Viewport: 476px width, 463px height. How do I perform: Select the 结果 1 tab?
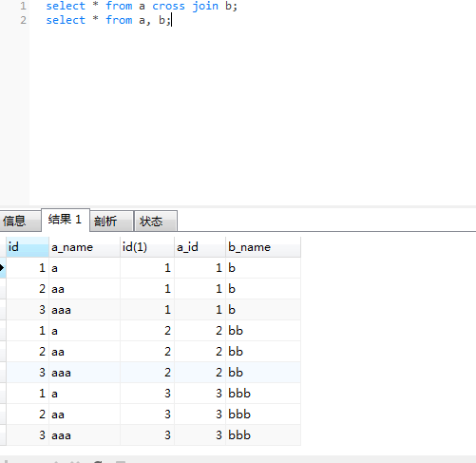(x=66, y=220)
